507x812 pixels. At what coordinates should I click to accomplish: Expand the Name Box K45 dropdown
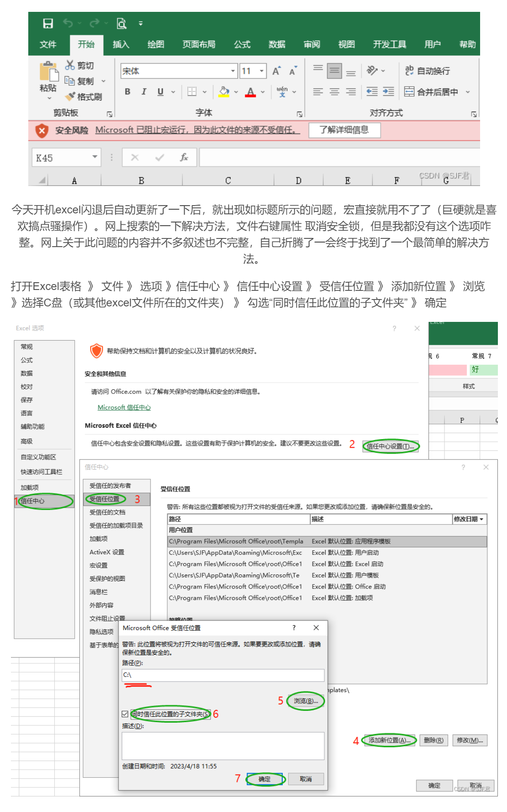point(94,157)
